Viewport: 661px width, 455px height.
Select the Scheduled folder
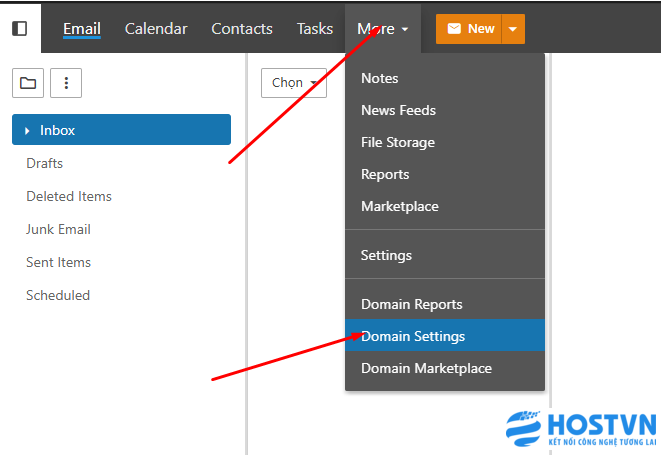[58, 295]
